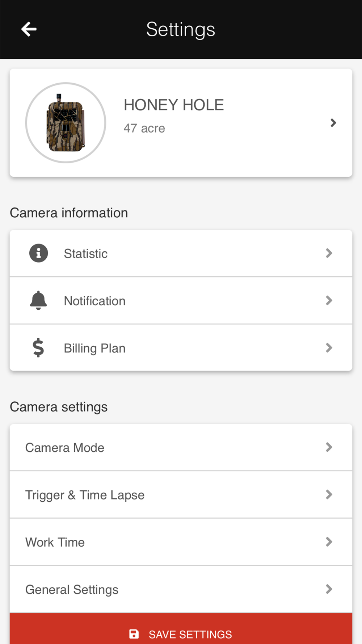362x644 pixels.
Task: Expand the General Settings chevron
Action: pos(329,589)
